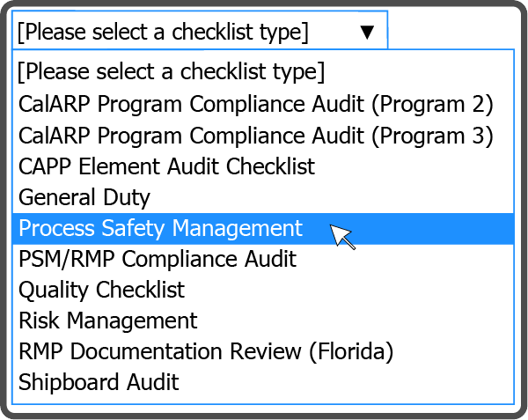Click the black triangle to close the list
This screenshot has width=528, height=420.
[367, 33]
